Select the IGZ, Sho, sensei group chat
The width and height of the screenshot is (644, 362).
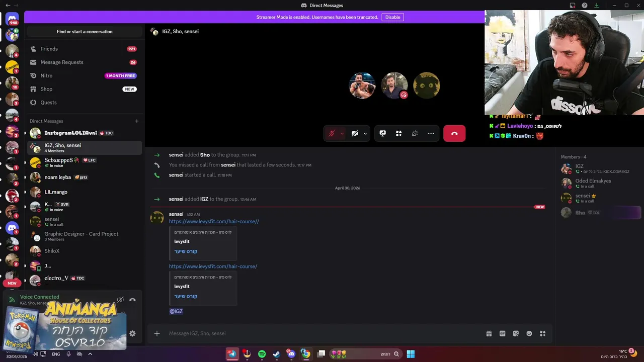[x=85, y=148]
